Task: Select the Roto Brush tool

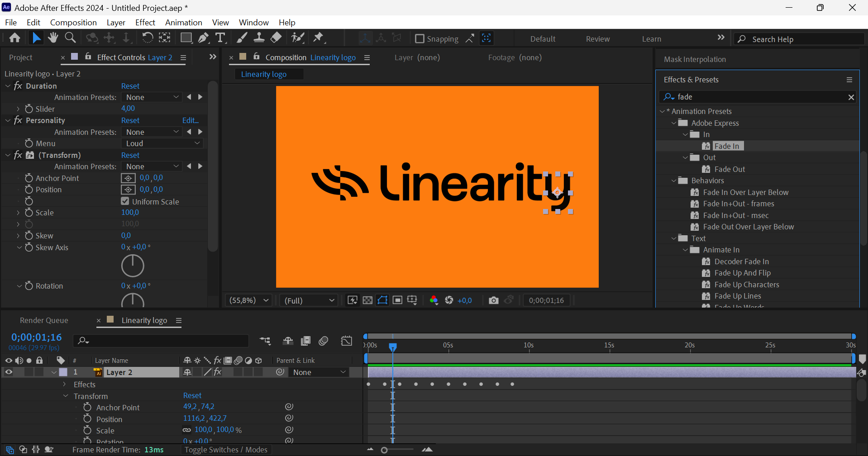Action: (x=298, y=38)
